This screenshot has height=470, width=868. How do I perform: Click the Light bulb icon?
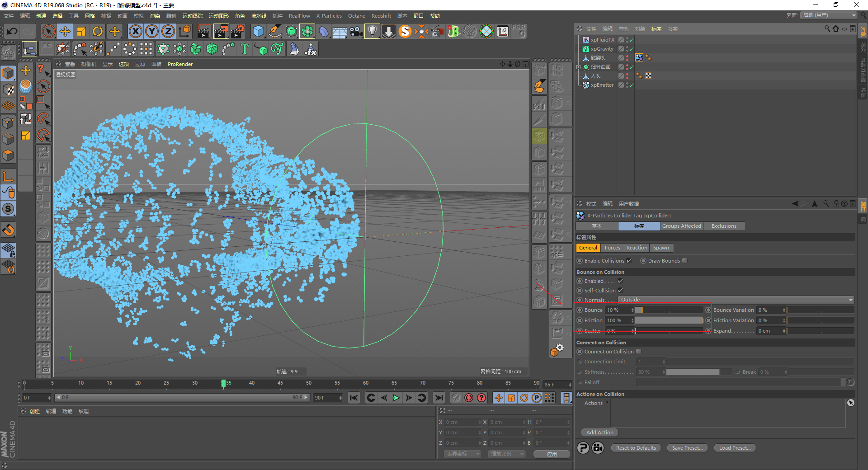pos(372,31)
